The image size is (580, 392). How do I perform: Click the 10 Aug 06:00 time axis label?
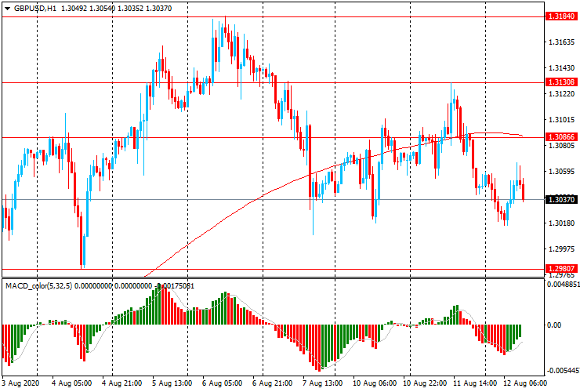[x=375, y=383]
